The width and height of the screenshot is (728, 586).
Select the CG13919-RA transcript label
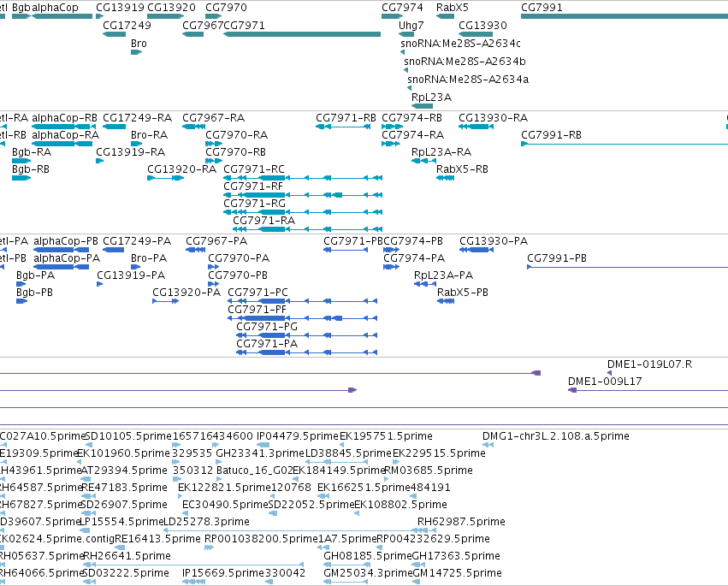[x=131, y=152]
